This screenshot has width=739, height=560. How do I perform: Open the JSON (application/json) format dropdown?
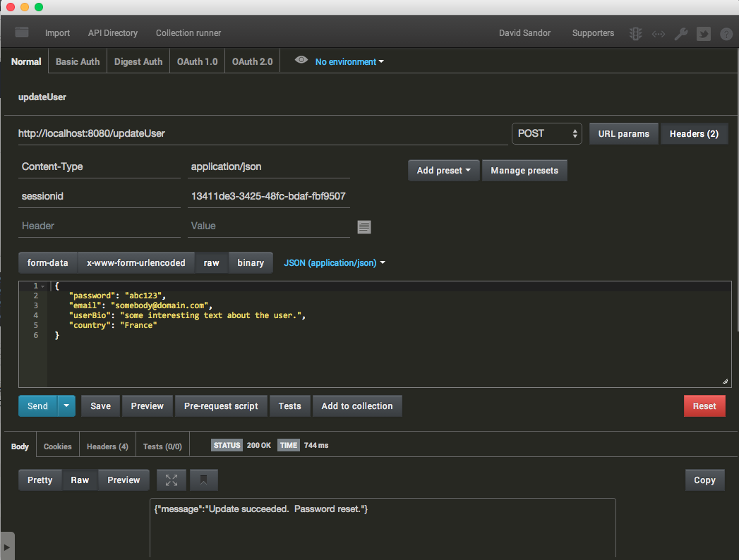coord(335,263)
